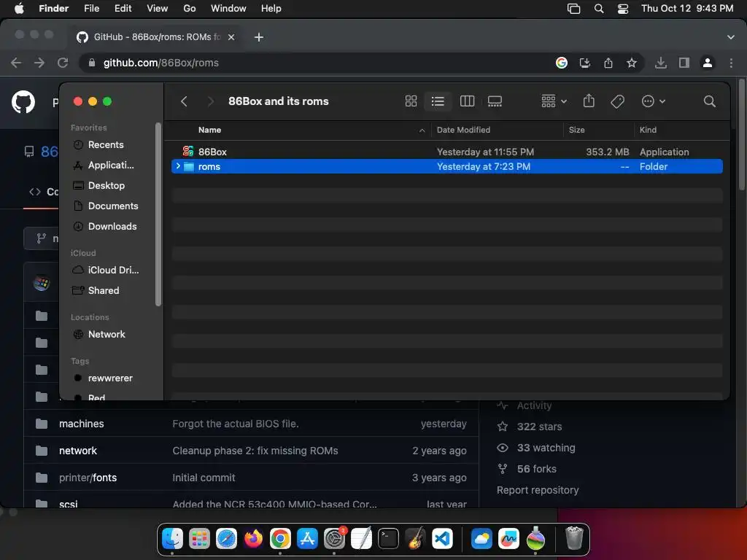The height and width of the screenshot is (560, 747).
Task: Open the printer/fonts folder on GitHub
Action: point(88,478)
